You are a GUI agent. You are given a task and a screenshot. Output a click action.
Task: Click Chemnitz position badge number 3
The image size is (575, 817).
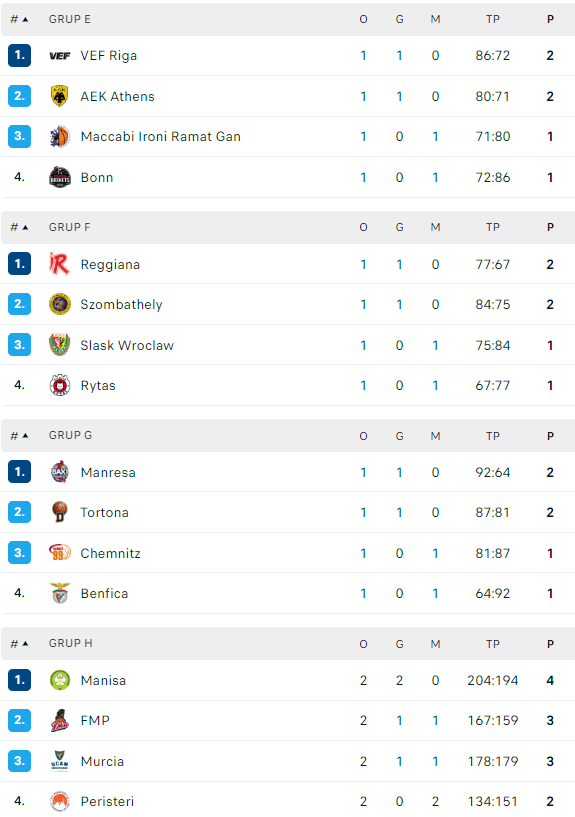pos(19,553)
